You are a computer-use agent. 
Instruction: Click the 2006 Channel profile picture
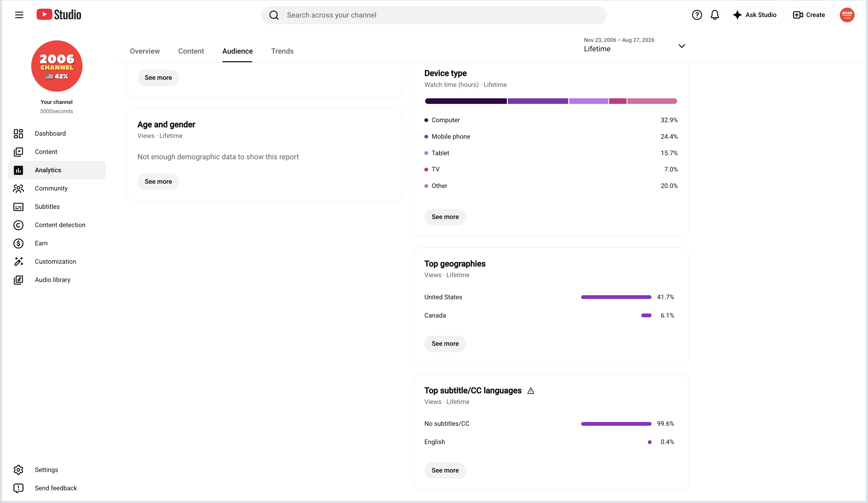click(x=57, y=66)
